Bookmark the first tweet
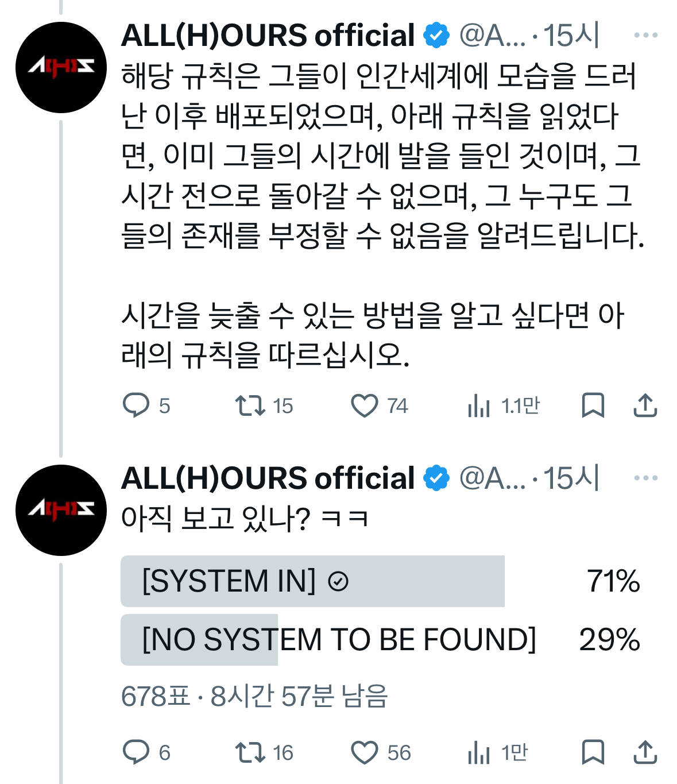 pos(593,405)
